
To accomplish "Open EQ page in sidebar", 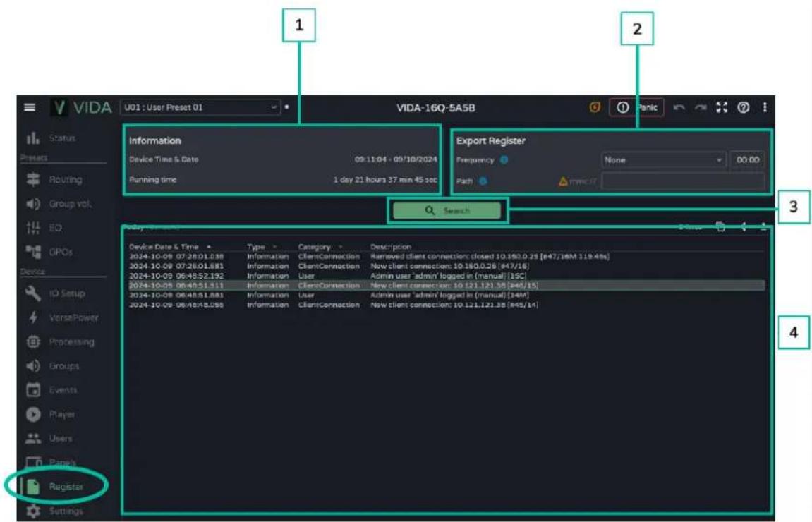I will pos(44,228).
